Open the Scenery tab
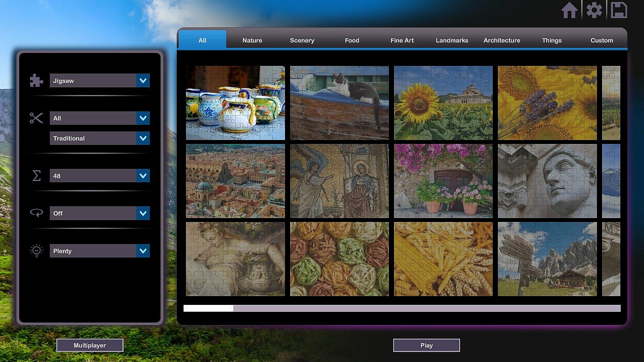This screenshot has height=362, width=644. click(x=302, y=40)
